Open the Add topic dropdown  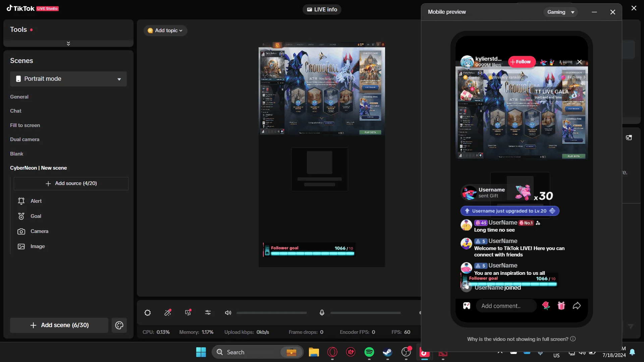(165, 31)
